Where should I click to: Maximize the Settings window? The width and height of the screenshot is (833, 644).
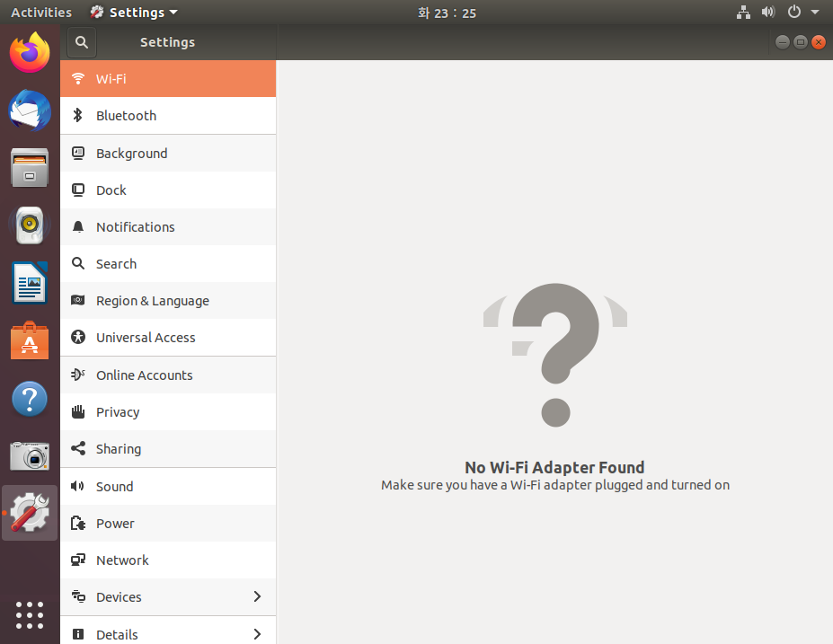[x=800, y=42]
